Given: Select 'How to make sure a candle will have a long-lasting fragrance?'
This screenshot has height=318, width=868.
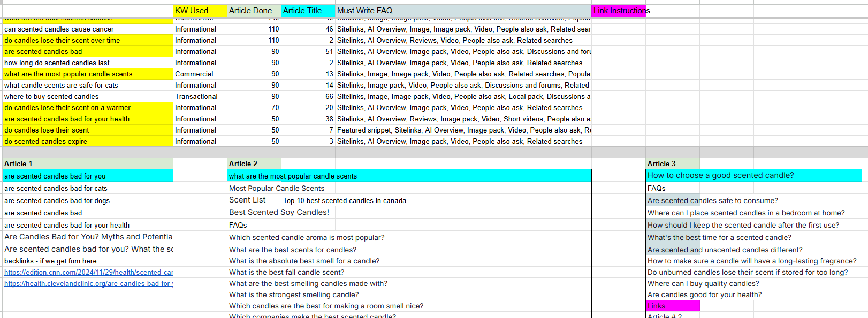Looking at the screenshot, I should pyautogui.click(x=752, y=261).
